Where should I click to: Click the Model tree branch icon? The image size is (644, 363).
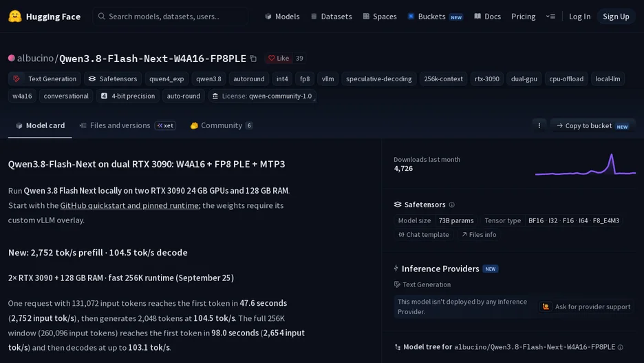(x=398, y=347)
